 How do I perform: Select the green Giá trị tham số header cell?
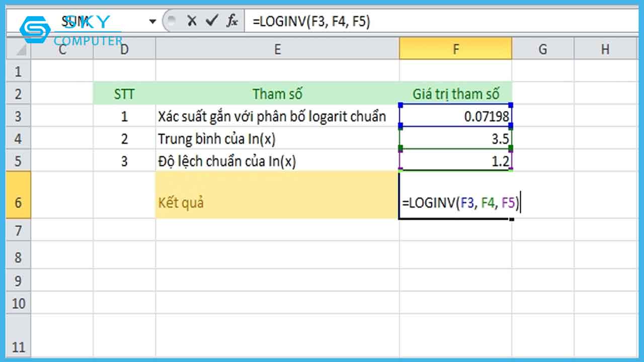click(455, 94)
